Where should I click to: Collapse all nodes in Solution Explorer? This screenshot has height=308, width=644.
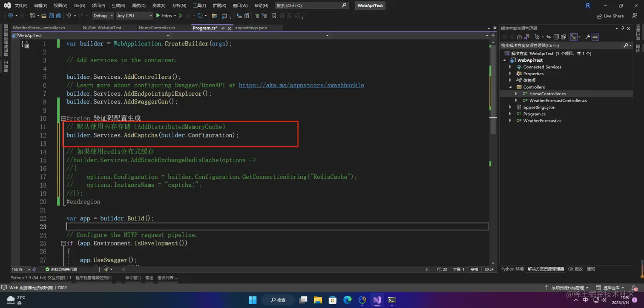click(556, 37)
